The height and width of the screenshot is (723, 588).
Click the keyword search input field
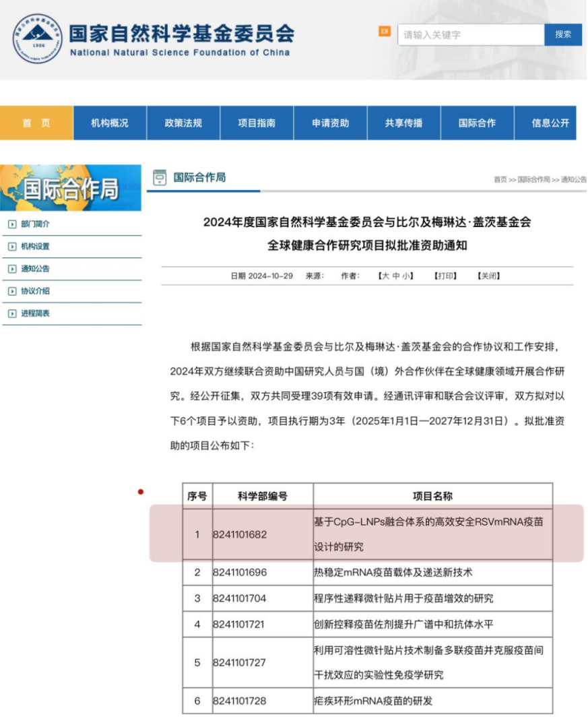point(470,34)
